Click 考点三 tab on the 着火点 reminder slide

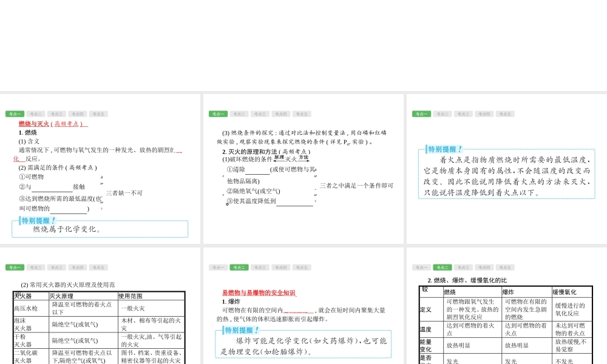point(463,113)
